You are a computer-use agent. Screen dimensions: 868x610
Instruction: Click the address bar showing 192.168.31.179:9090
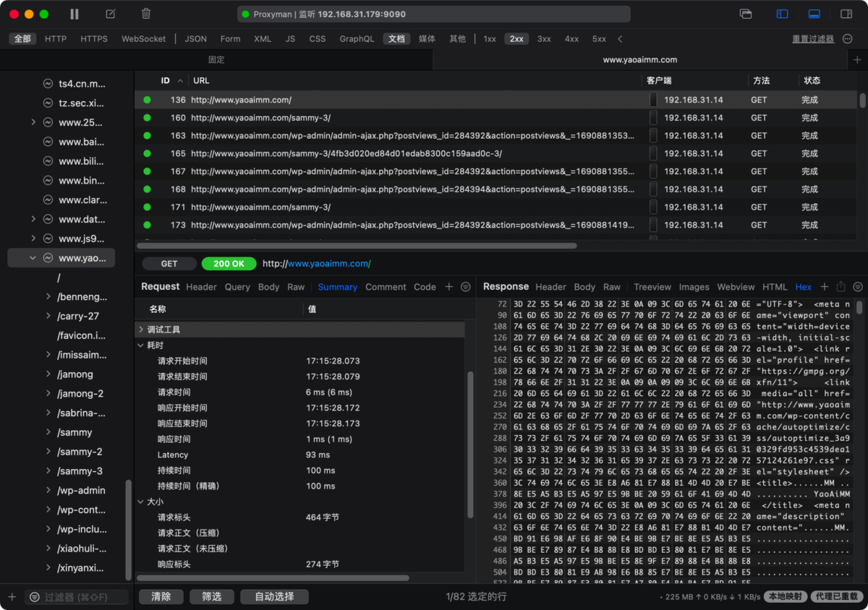pyautogui.click(x=434, y=14)
